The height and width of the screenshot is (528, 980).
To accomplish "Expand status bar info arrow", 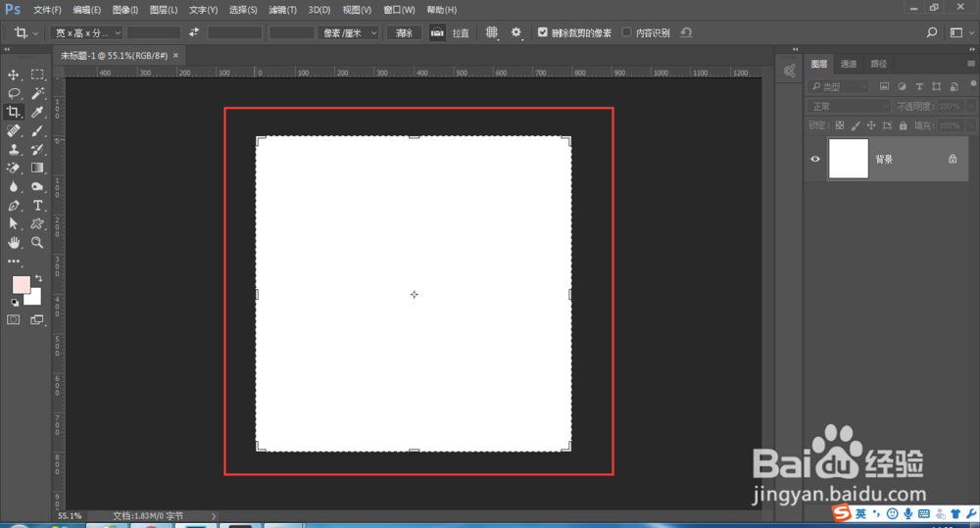I will pyautogui.click(x=213, y=516).
